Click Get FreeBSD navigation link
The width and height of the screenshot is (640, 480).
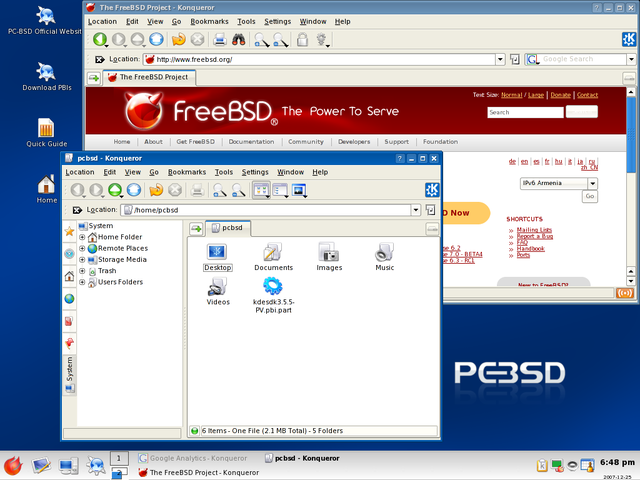[196, 142]
